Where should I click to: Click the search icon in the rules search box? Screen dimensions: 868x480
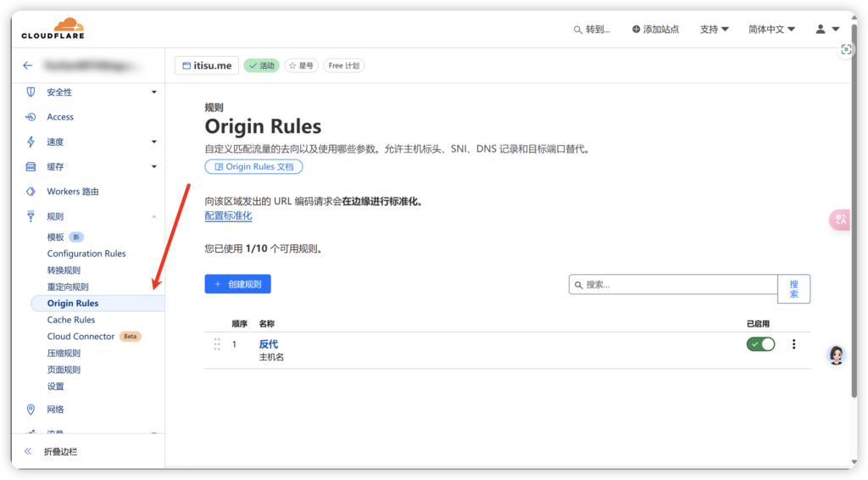[578, 285]
